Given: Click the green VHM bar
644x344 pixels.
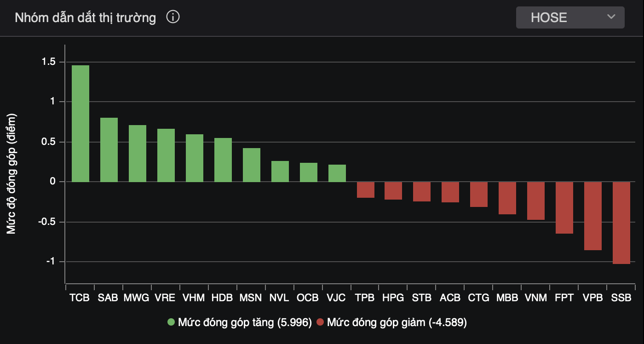Looking at the screenshot, I should pos(195,158).
